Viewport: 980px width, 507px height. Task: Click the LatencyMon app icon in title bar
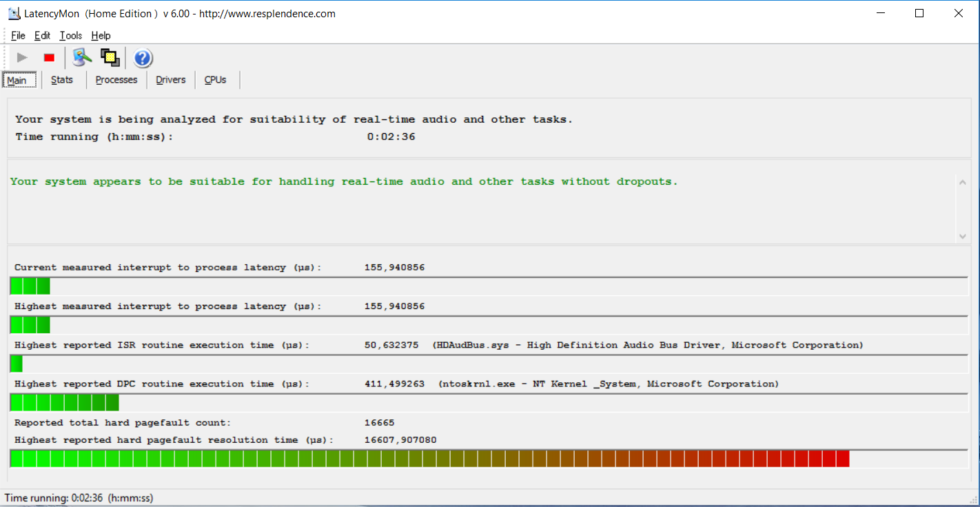point(14,13)
